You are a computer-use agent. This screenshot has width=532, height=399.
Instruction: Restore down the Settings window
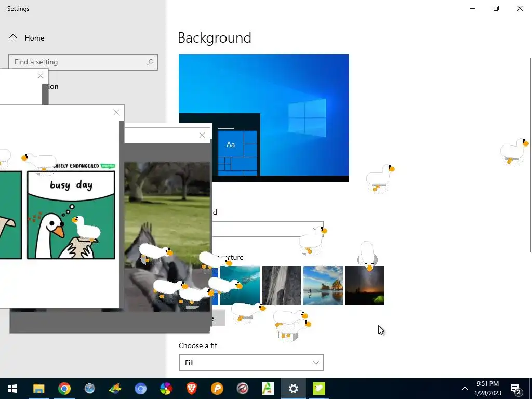(x=496, y=8)
